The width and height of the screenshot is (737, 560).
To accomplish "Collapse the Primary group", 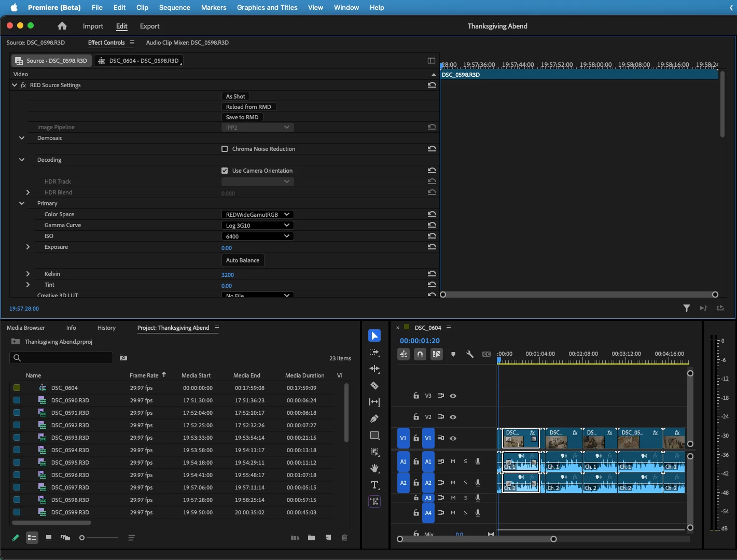I will [x=22, y=203].
